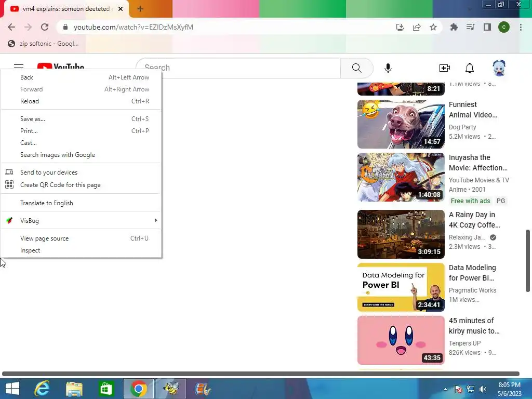Click the '45 minutes of kirby music to...' title

[474, 326]
